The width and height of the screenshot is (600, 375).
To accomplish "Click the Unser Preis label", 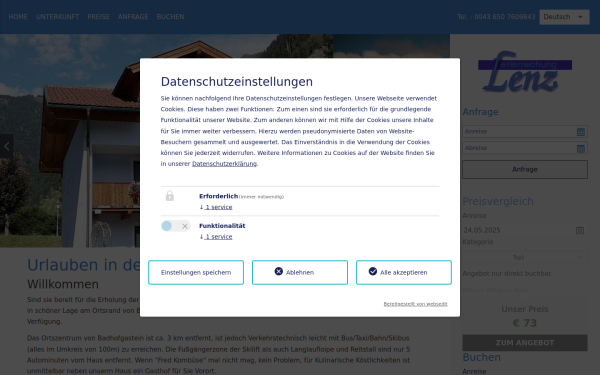I will coord(525,309).
